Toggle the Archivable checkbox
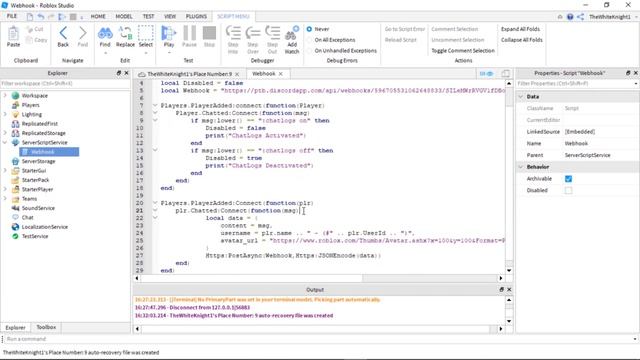The width and height of the screenshot is (640, 360). pyautogui.click(x=568, y=179)
